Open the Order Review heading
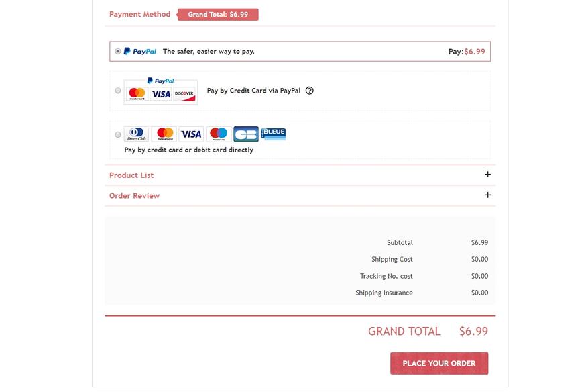This screenshot has width=588, height=392. point(134,195)
